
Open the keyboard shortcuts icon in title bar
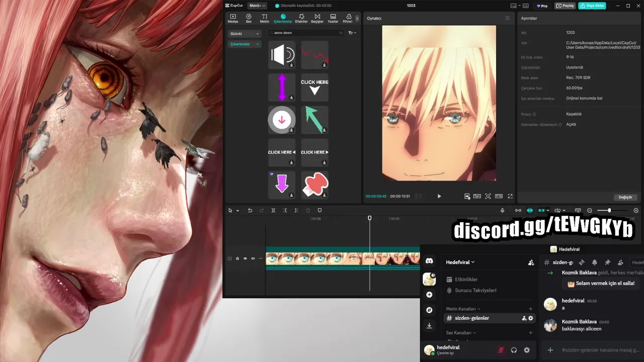coord(527,6)
